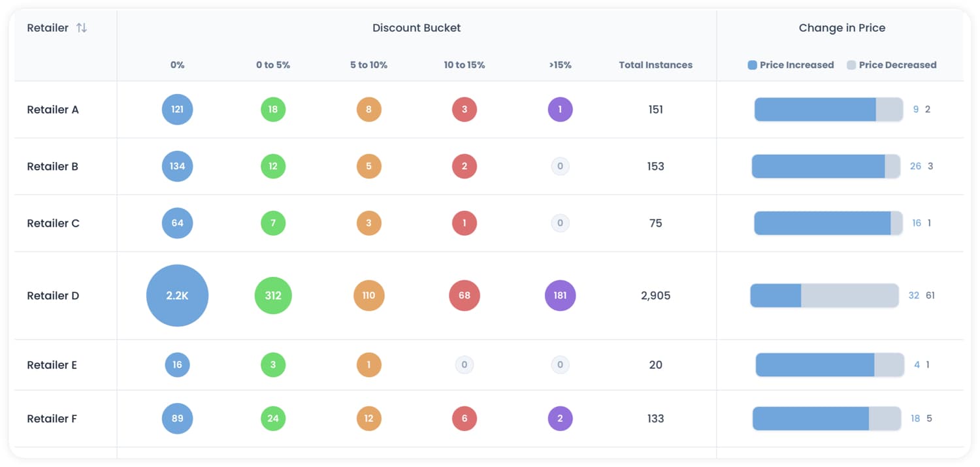Click the value 26 beside Retailer B's bar

tap(916, 166)
